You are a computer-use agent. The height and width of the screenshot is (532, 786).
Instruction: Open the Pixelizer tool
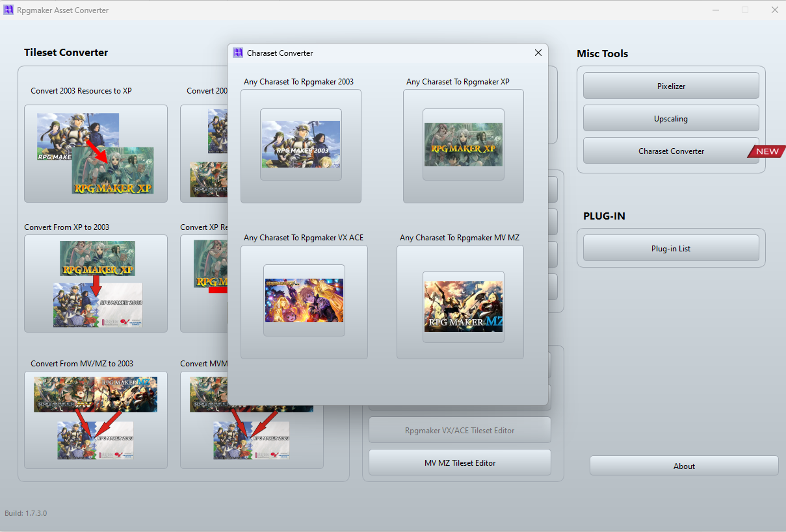671,86
